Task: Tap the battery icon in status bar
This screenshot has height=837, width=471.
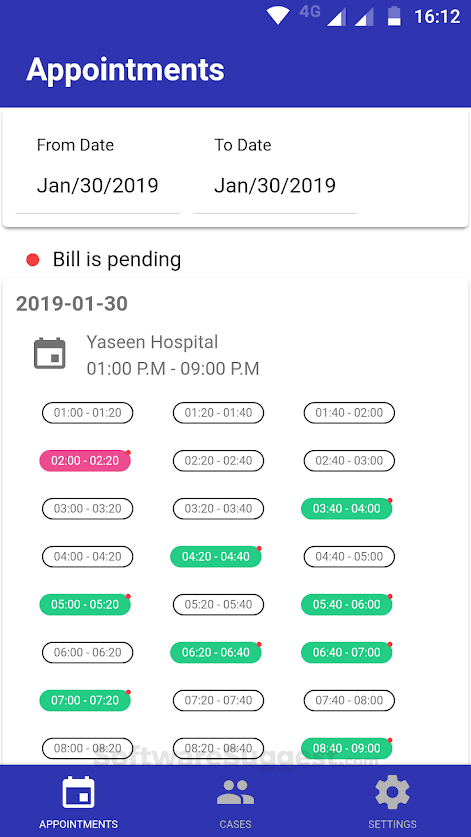Action: coord(394,15)
